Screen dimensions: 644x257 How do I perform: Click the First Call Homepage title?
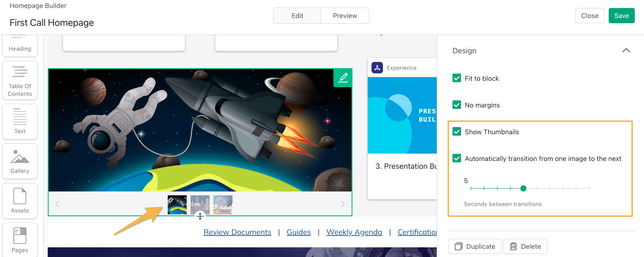52,22
